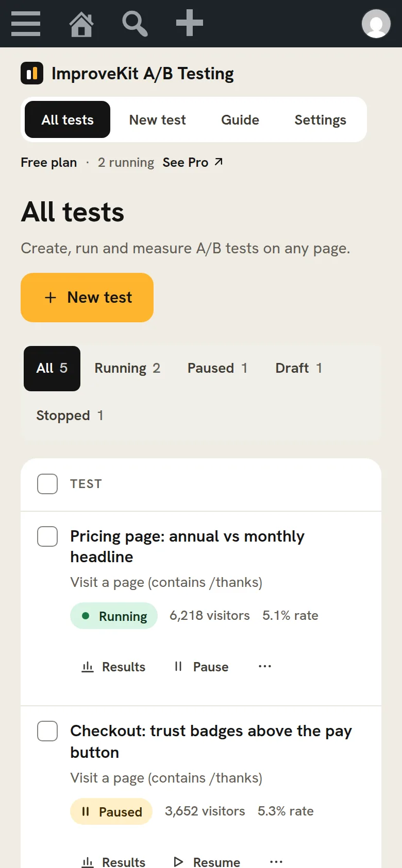The width and height of the screenshot is (402, 868).
Task: Open the hamburger menu
Action: [x=26, y=24]
